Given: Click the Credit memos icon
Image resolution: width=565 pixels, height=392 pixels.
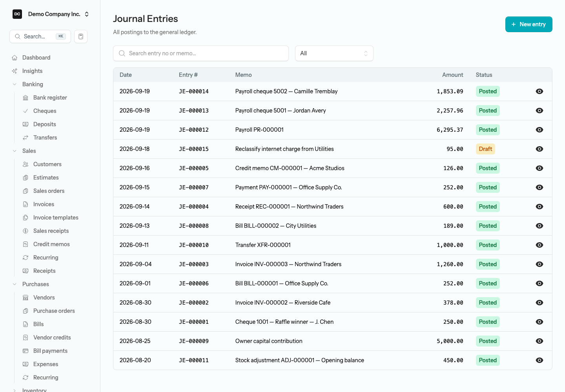Looking at the screenshot, I should pos(26,244).
